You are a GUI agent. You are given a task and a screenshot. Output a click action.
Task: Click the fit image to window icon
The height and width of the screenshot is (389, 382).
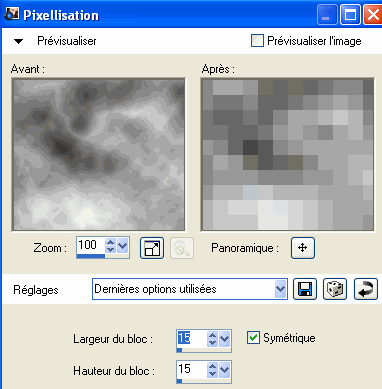point(152,248)
